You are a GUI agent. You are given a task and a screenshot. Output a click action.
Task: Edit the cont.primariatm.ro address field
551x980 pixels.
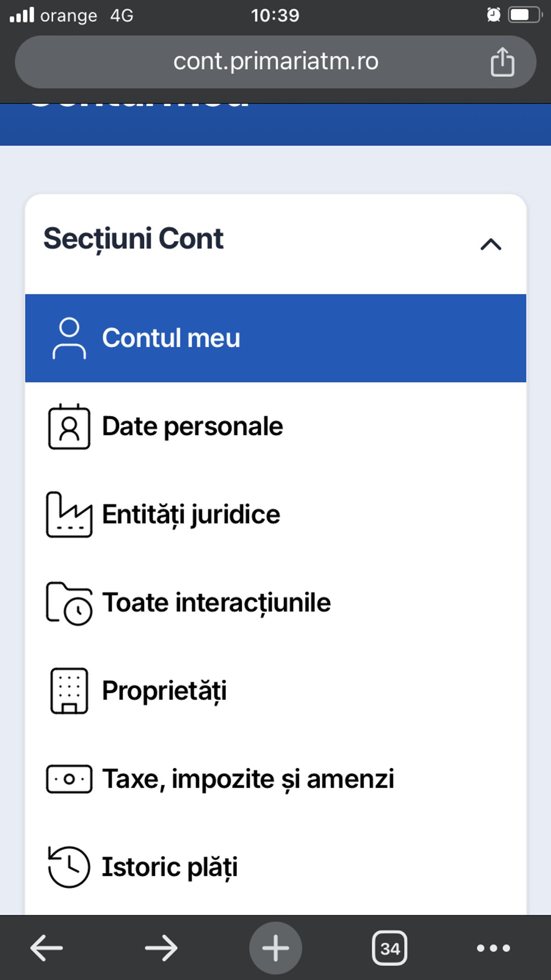(275, 62)
